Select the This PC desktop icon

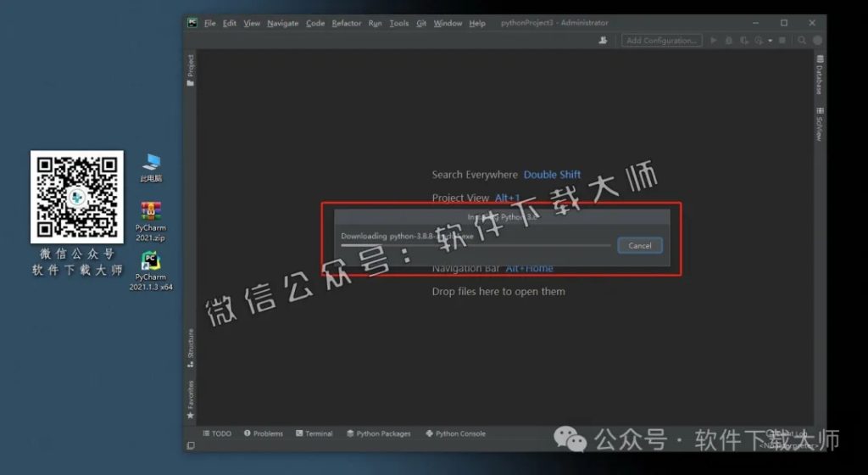point(151,168)
